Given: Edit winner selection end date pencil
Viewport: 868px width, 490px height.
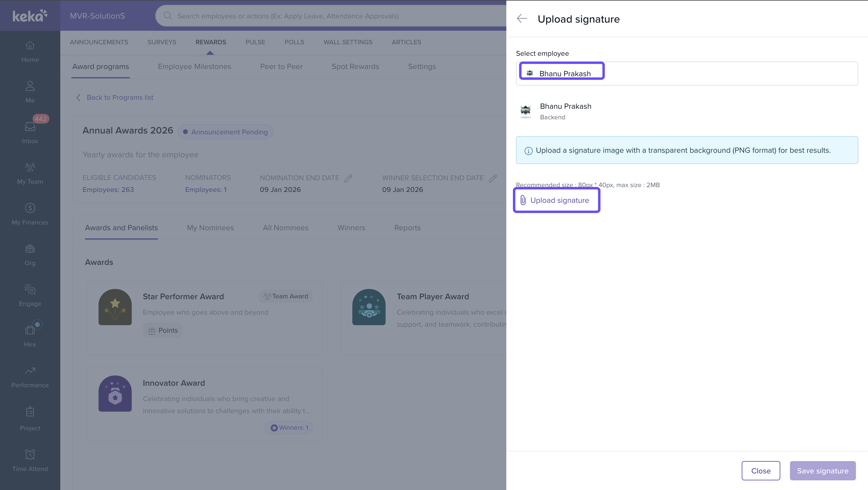Looking at the screenshot, I should (x=493, y=178).
